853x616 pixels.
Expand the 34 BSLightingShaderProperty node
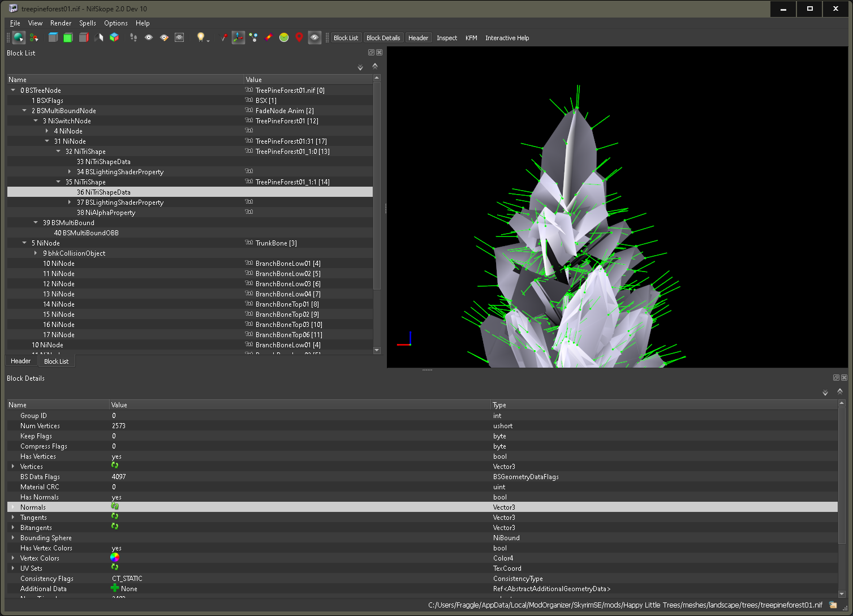(70, 172)
